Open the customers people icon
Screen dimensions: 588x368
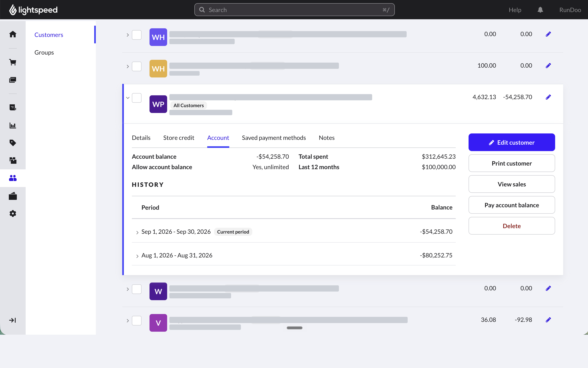[x=13, y=178]
